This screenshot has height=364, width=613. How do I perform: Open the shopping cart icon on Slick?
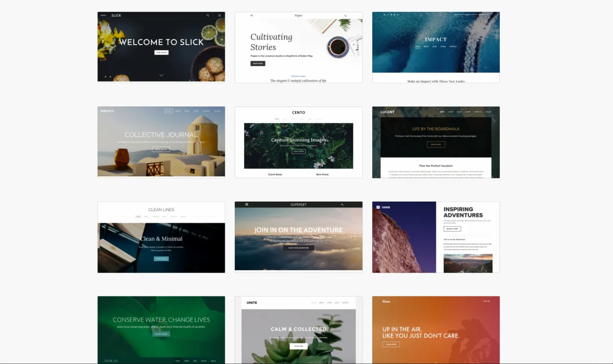tap(219, 15)
